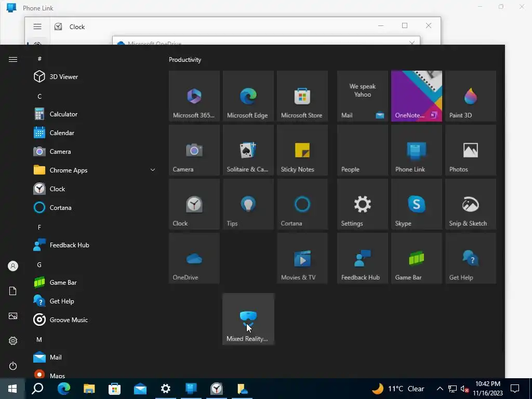Jump to letter M app group header

coord(39,339)
